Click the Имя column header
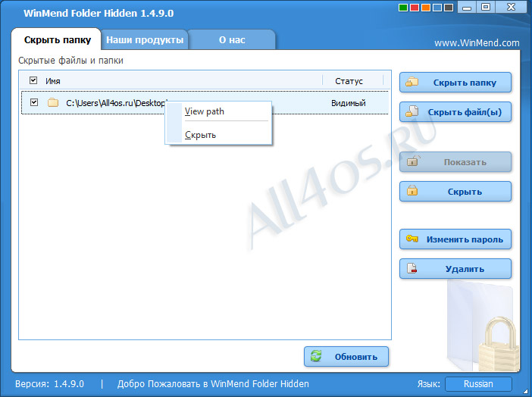 [x=53, y=81]
